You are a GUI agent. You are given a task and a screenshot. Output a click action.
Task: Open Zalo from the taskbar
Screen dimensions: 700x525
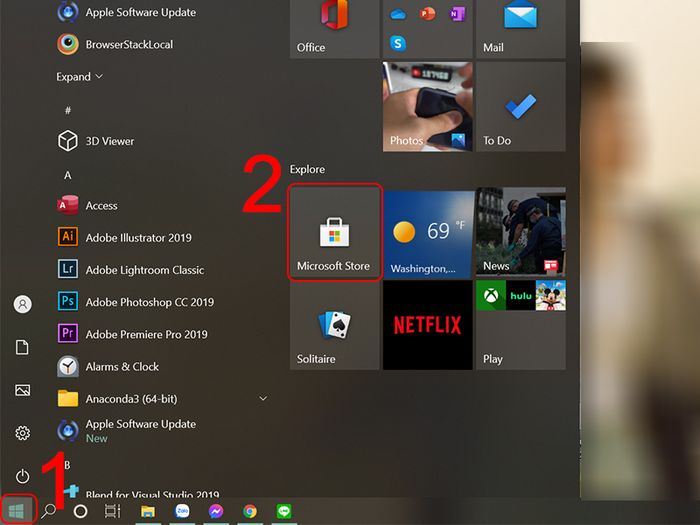pyautogui.click(x=182, y=511)
